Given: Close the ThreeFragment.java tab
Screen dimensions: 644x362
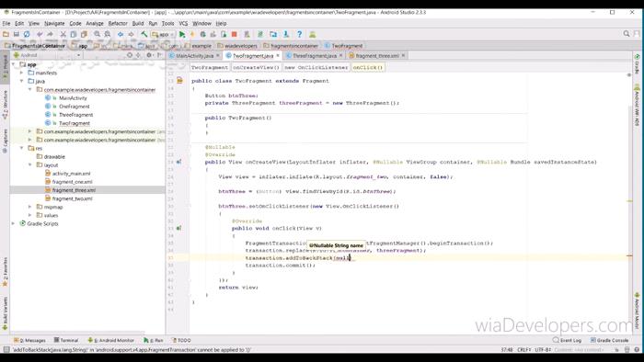Looking at the screenshot, I should [341, 55].
